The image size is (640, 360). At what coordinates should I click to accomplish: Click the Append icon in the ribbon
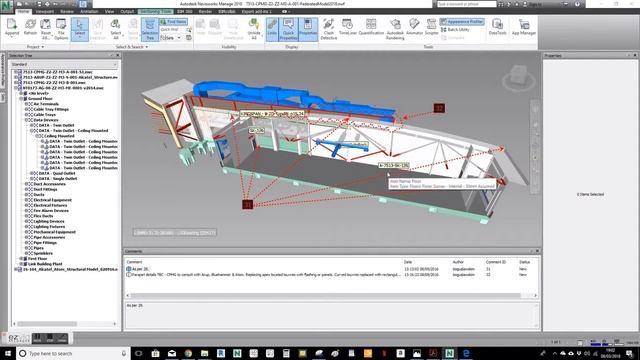(12, 28)
